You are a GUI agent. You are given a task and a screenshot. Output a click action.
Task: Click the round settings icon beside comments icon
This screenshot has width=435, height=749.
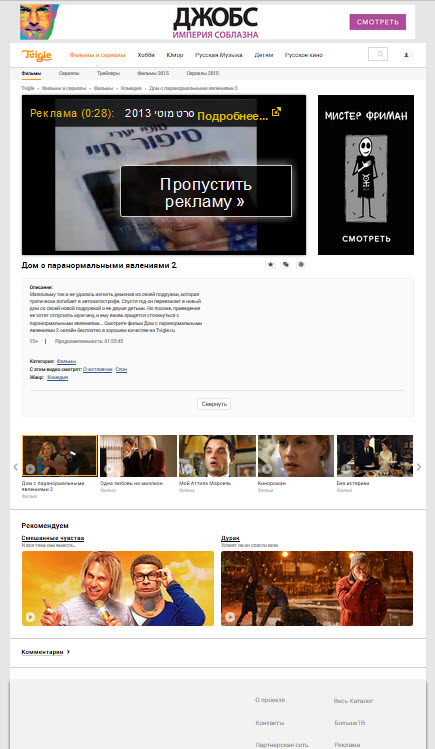point(300,264)
